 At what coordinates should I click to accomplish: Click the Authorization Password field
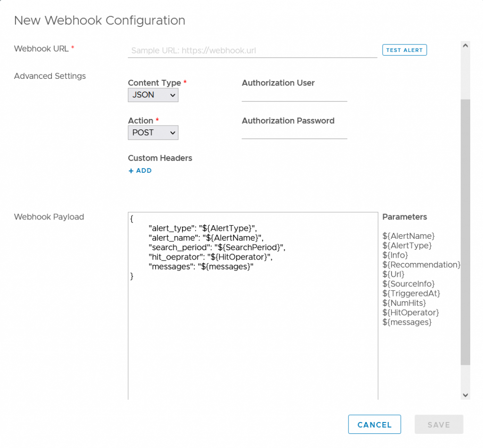[x=294, y=133]
